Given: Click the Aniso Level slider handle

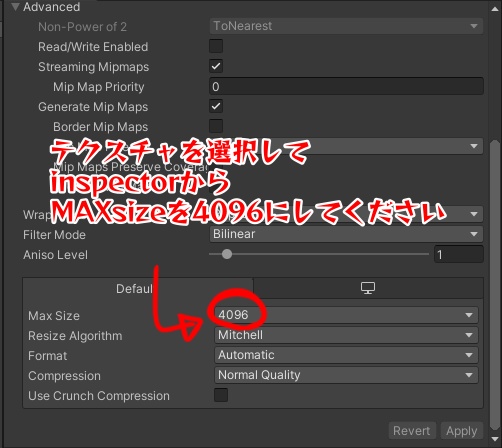Looking at the screenshot, I should coord(227,254).
